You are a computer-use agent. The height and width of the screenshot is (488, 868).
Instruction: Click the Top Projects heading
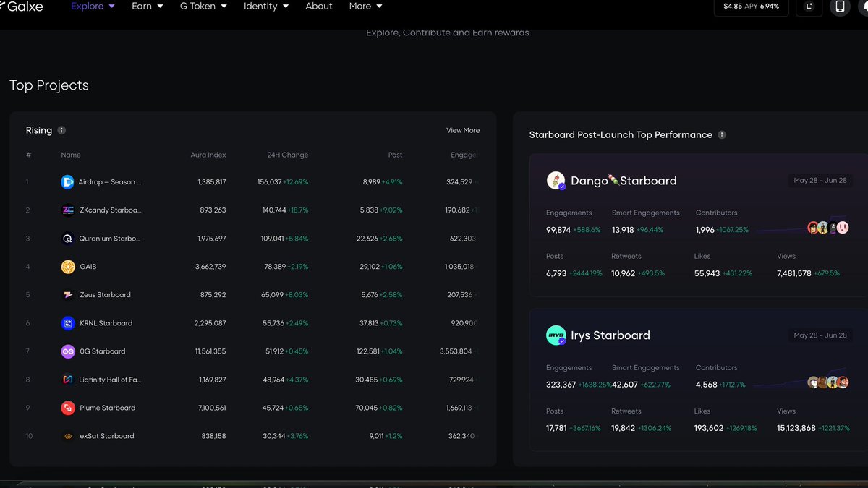pyautogui.click(x=48, y=85)
